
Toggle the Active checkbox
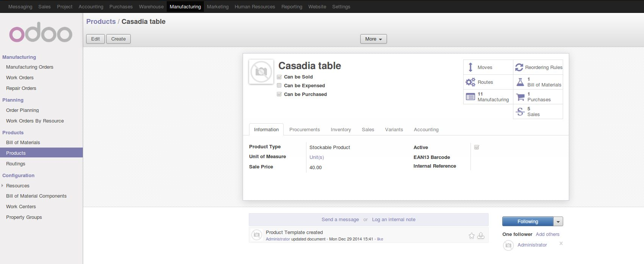point(477,147)
